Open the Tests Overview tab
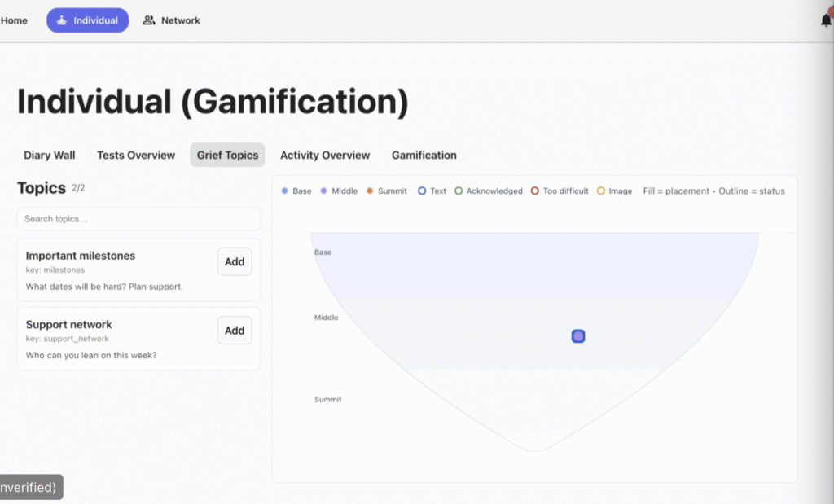834x504 pixels. [136, 155]
